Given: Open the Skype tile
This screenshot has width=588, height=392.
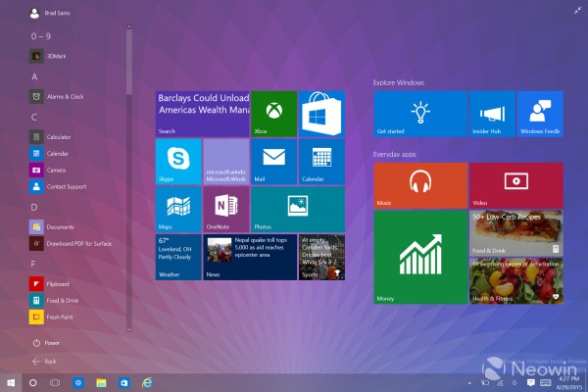Looking at the screenshot, I should 178,161.
